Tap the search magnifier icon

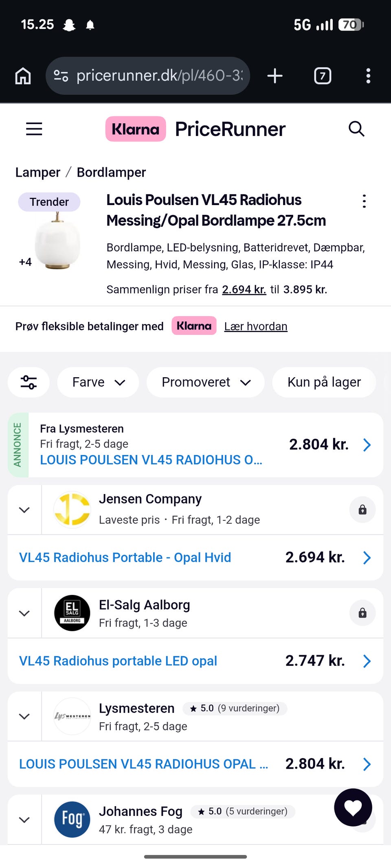pyautogui.click(x=356, y=129)
